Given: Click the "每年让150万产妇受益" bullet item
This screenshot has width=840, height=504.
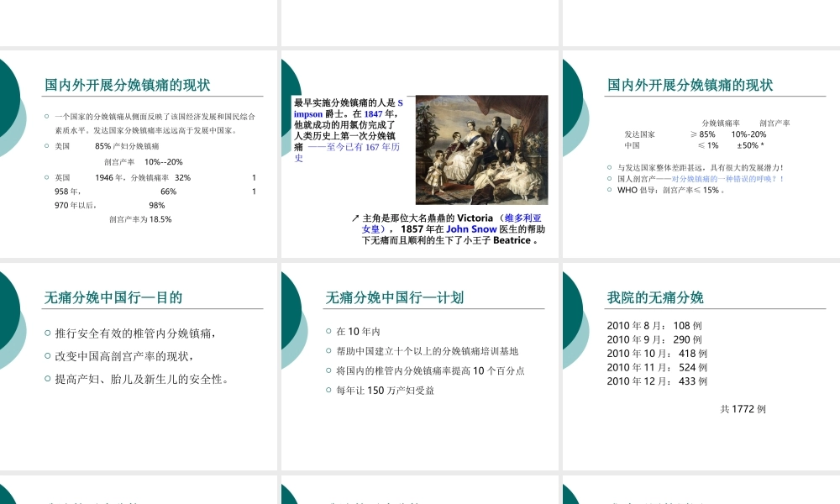Looking at the screenshot, I should click(385, 390).
